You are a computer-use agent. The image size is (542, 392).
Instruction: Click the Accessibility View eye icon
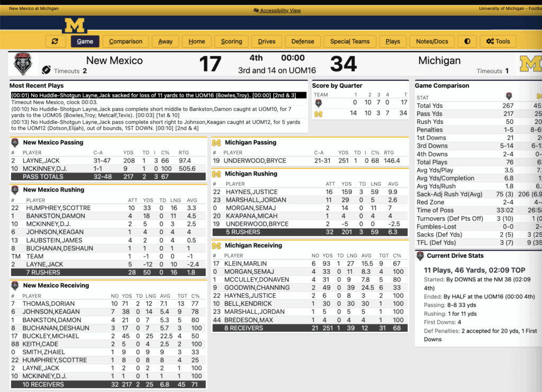[x=256, y=11]
